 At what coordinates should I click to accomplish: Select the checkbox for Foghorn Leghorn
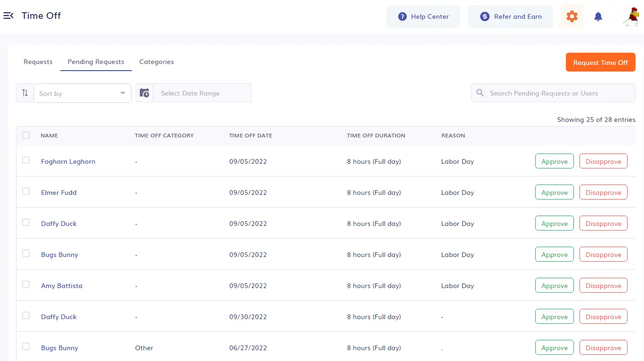26,160
